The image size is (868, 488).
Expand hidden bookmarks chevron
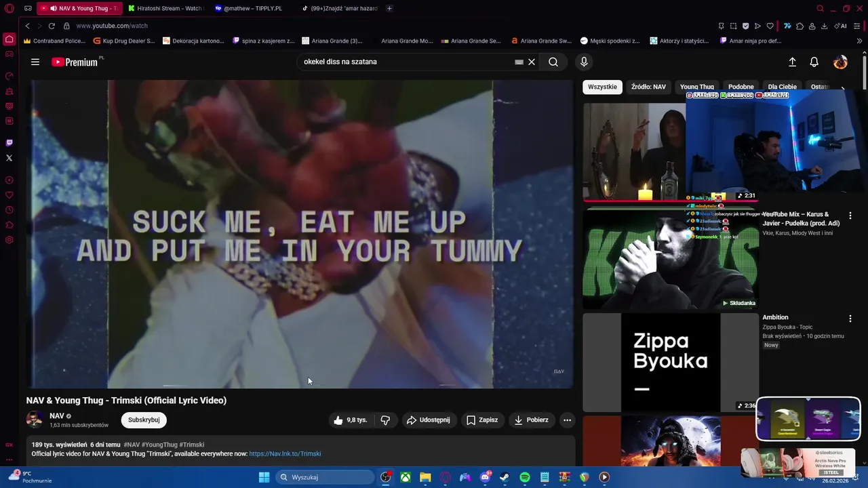(x=859, y=41)
